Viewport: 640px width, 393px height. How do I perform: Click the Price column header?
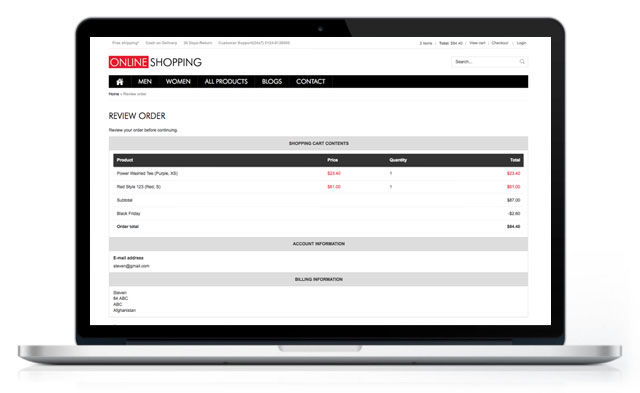coord(333,160)
